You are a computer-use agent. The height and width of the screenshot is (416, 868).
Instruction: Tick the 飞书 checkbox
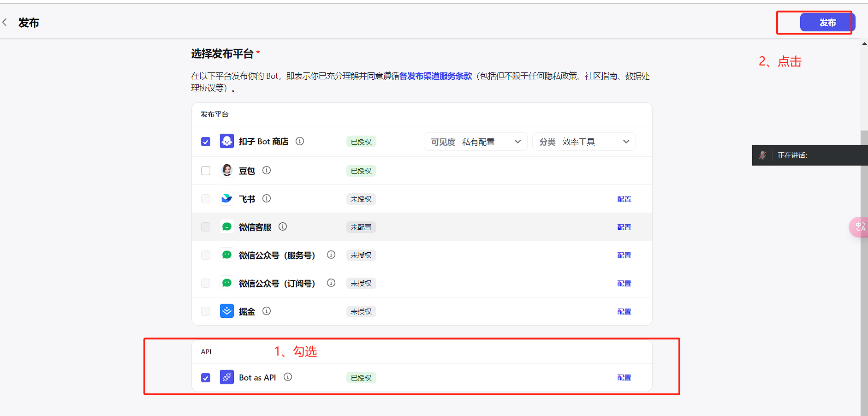206,199
